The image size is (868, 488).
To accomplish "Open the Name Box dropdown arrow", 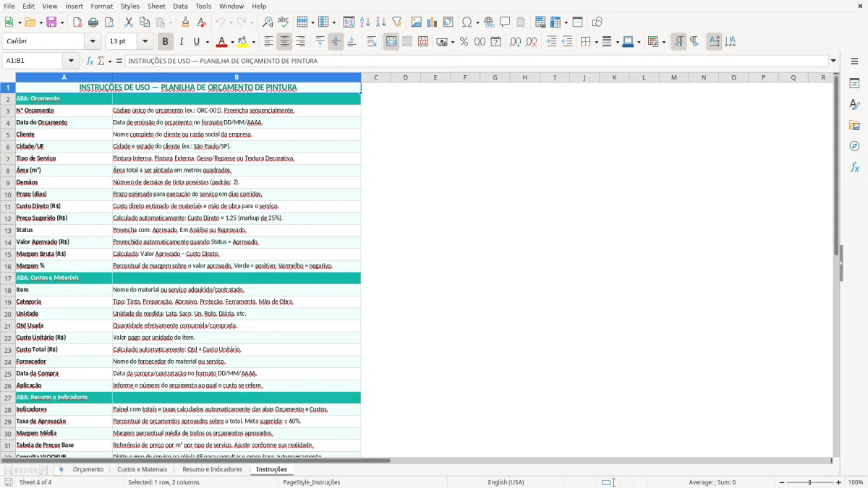I will coord(71,61).
